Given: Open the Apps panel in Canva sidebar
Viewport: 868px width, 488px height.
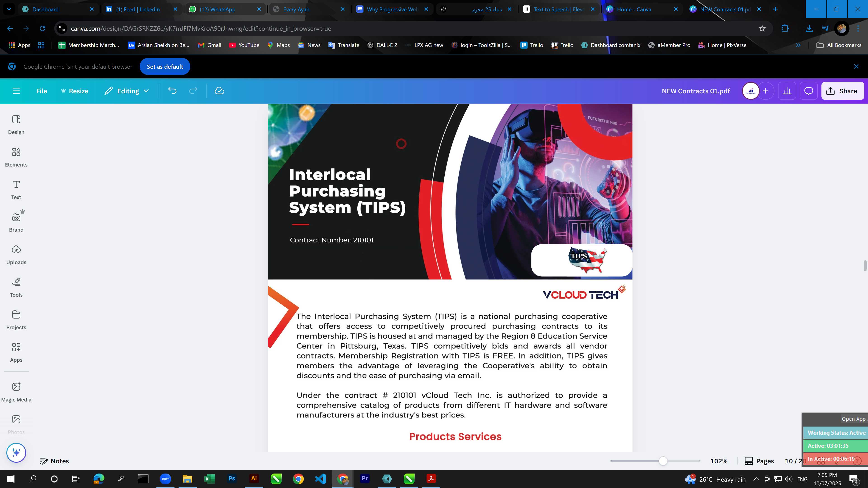Looking at the screenshot, I should point(16,353).
